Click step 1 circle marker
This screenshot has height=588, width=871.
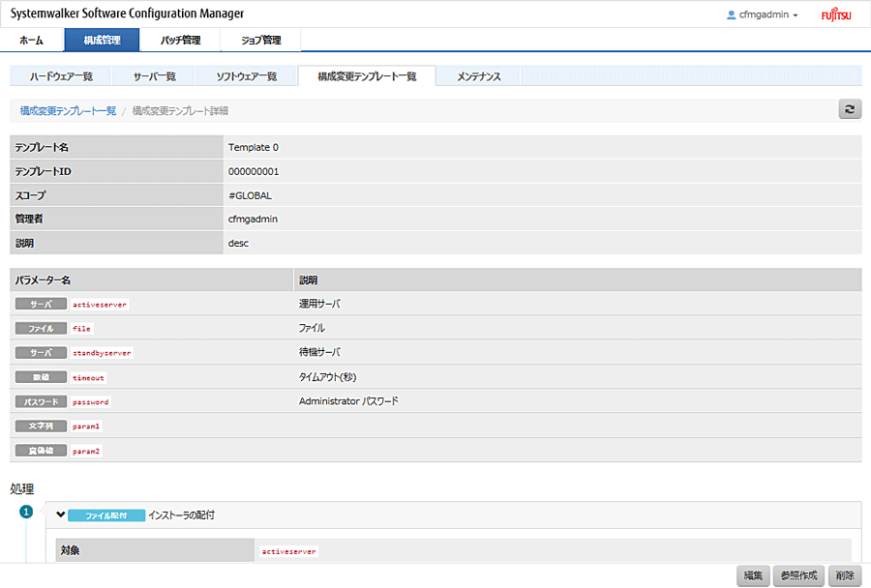click(26, 512)
